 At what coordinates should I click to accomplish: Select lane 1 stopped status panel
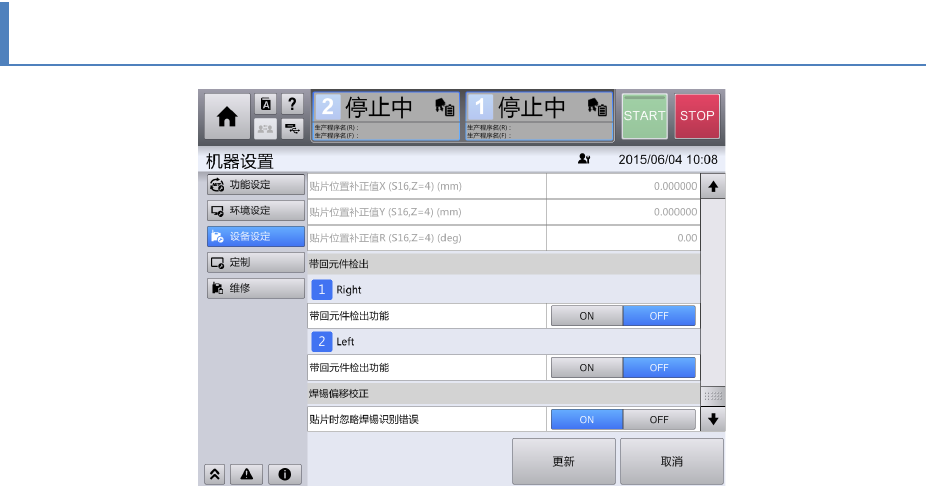pyautogui.click(x=539, y=116)
